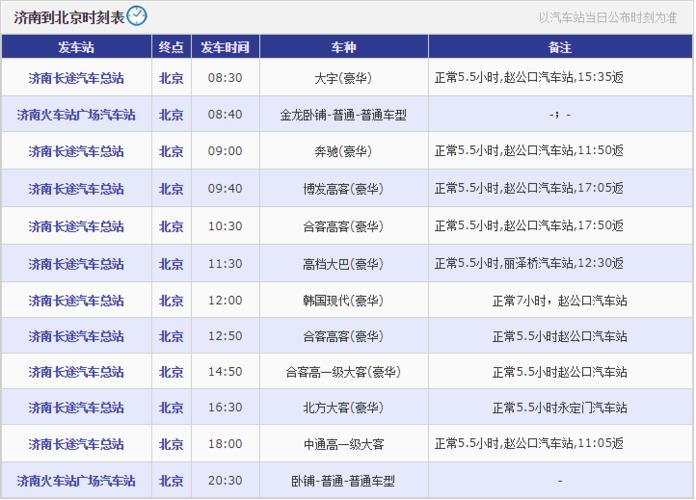Image resolution: width=696 pixels, height=500 pixels.
Task: Select the 14:50 departure time cell
Action: pyautogui.click(x=225, y=371)
